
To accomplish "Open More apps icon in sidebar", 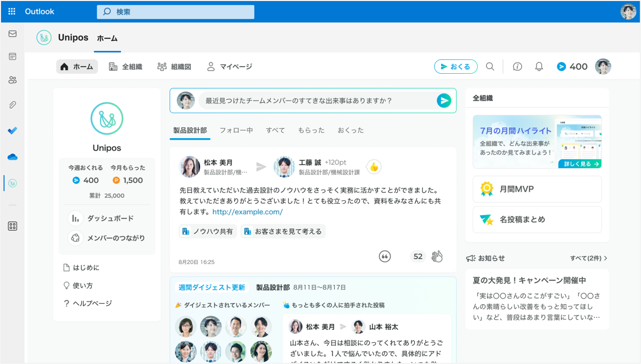I will pyautogui.click(x=12, y=226).
